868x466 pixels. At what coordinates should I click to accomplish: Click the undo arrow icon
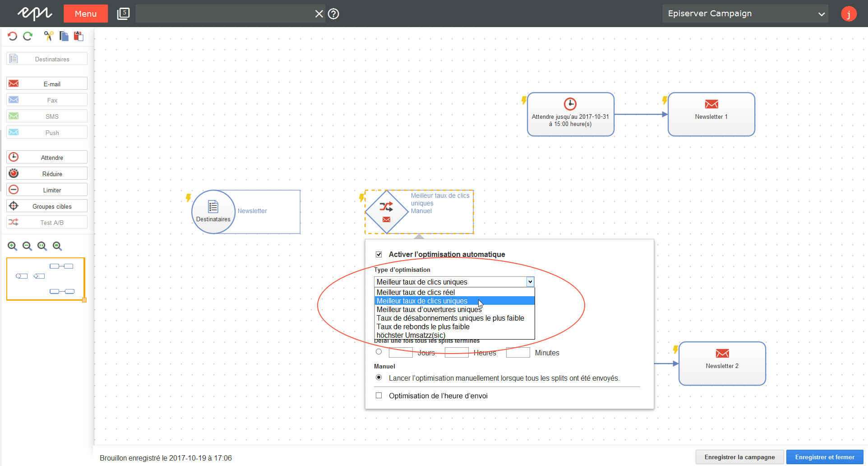point(12,36)
